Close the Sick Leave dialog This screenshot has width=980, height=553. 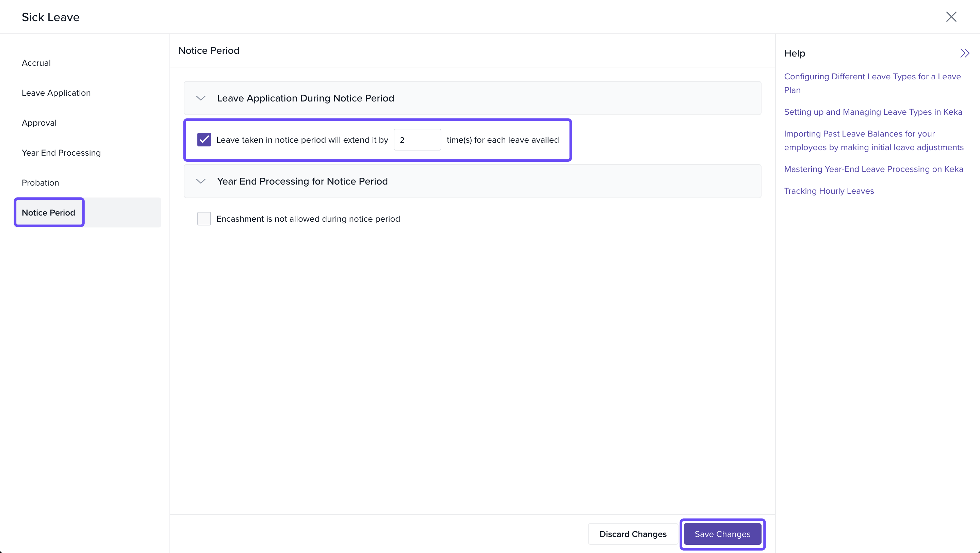tap(951, 17)
